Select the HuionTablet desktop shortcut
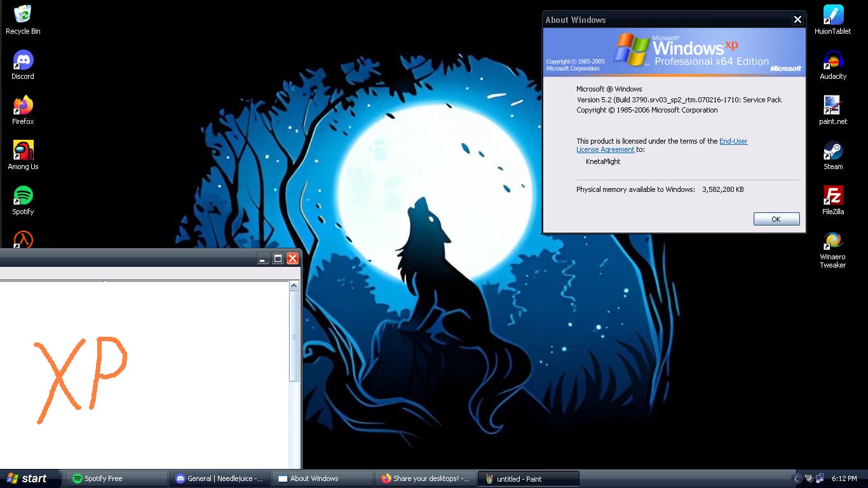This screenshot has width=868, height=488. tap(832, 19)
